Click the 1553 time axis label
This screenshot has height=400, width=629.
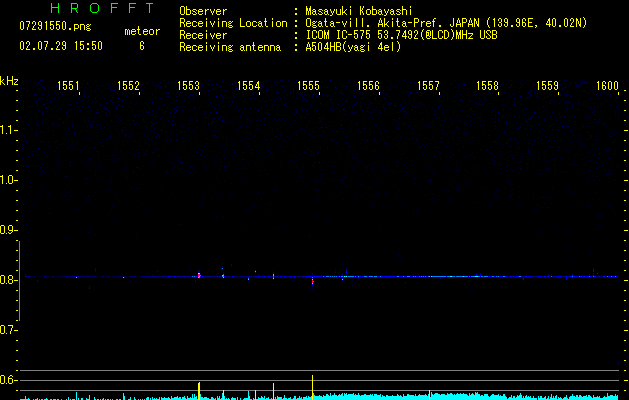188,86
